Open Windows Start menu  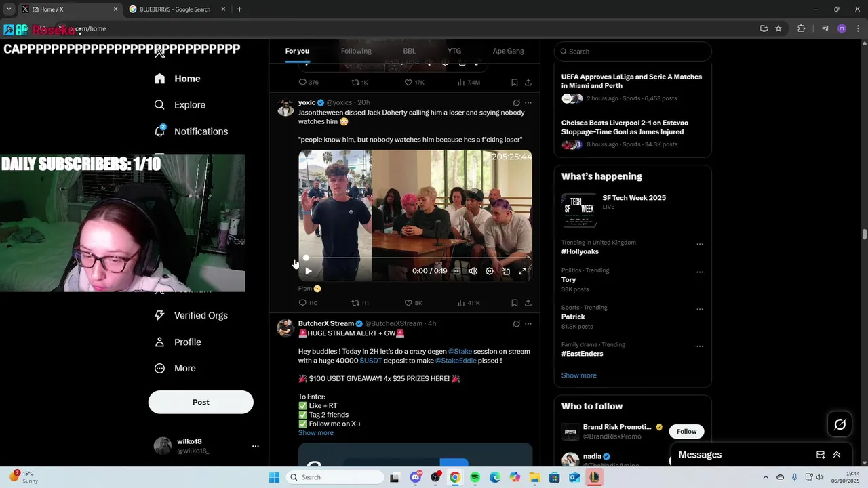pyautogui.click(x=274, y=477)
